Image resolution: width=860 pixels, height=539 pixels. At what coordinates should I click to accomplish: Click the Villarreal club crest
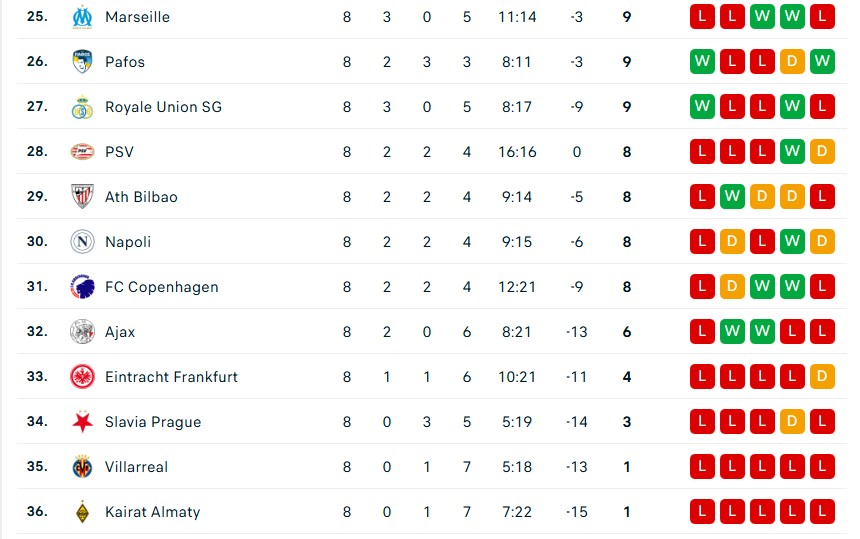(x=82, y=467)
